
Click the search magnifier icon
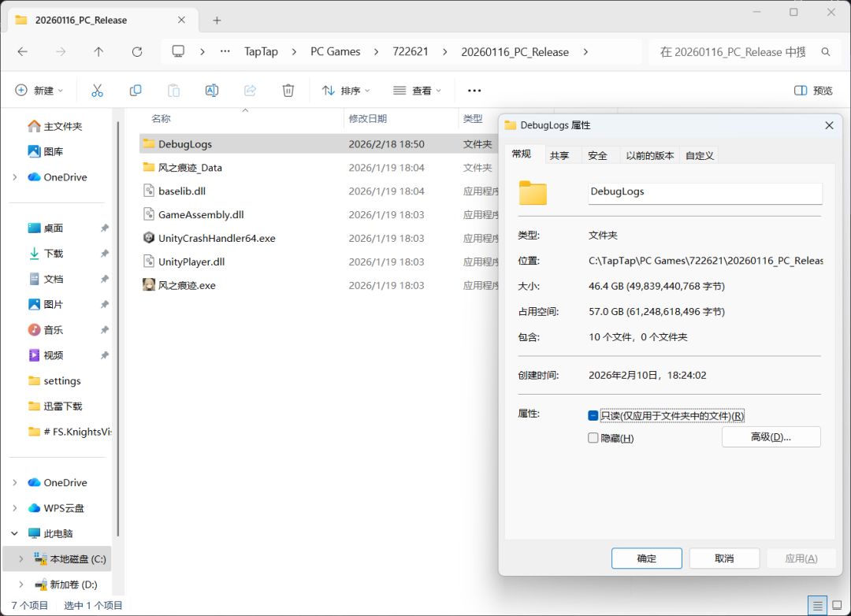[x=826, y=52]
